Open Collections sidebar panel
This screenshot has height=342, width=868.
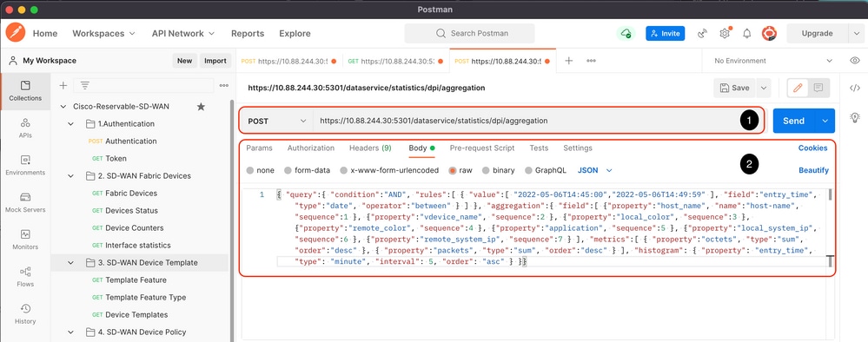(x=25, y=91)
